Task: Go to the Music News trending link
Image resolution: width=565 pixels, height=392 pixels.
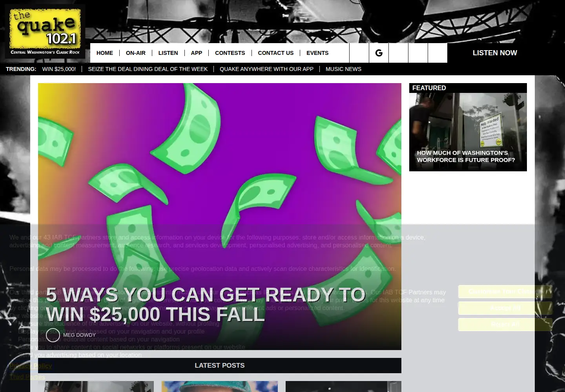Action: (x=343, y=69)
